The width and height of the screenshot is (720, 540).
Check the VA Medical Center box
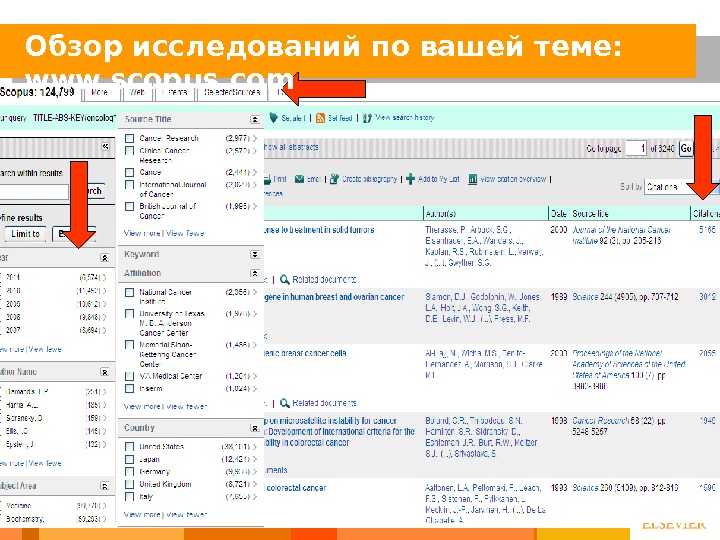[129, 376]
